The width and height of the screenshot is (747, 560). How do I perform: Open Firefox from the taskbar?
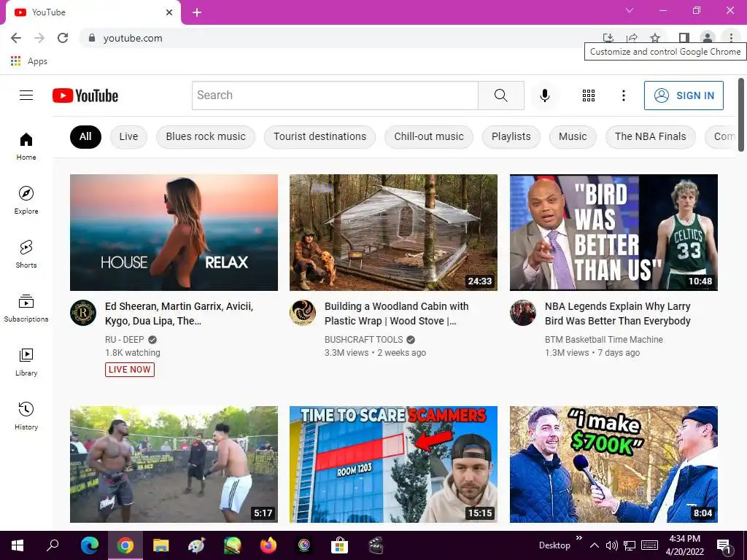click(x=268, y=545)
